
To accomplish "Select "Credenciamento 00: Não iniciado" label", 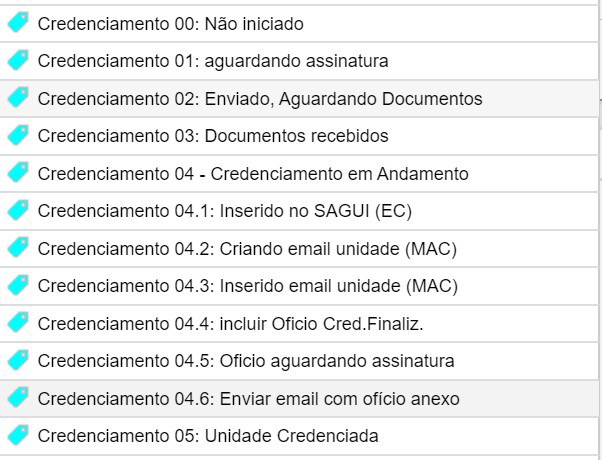I will coord(170,24).
